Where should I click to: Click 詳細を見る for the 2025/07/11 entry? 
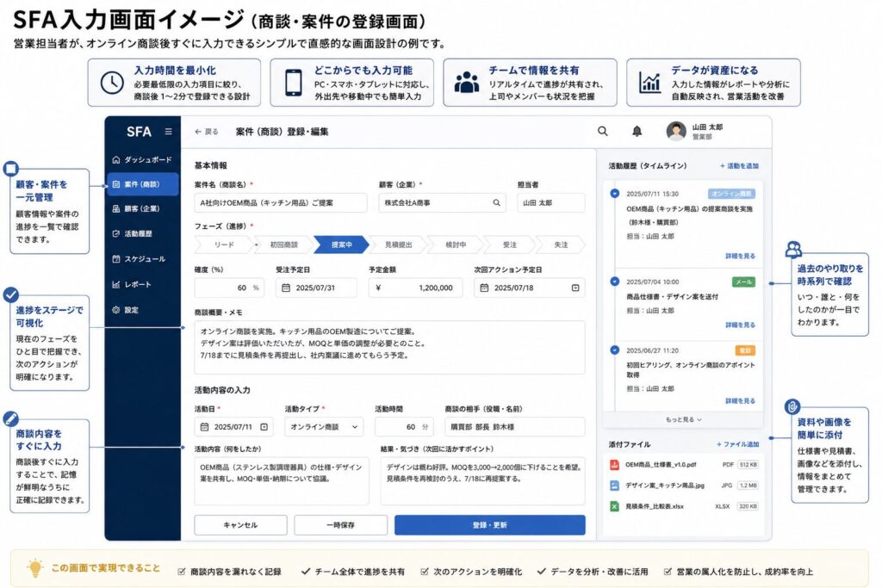pyautogui.click(x=740, y=256)
